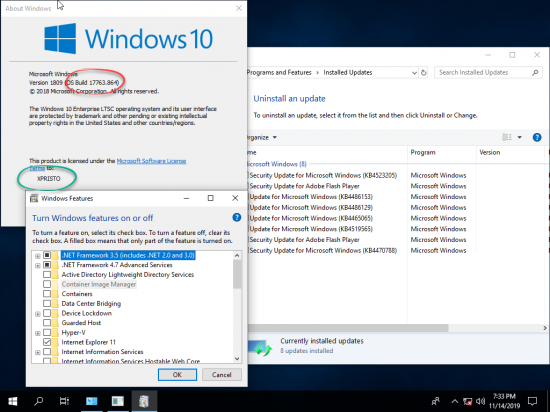Click features list scrollbar up arrow
Screen dimensions: 550x412
tap(237, 256)
